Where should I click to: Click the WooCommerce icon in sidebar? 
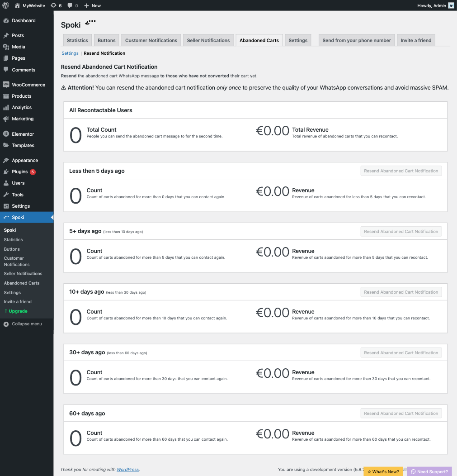[x=6, y=85]
